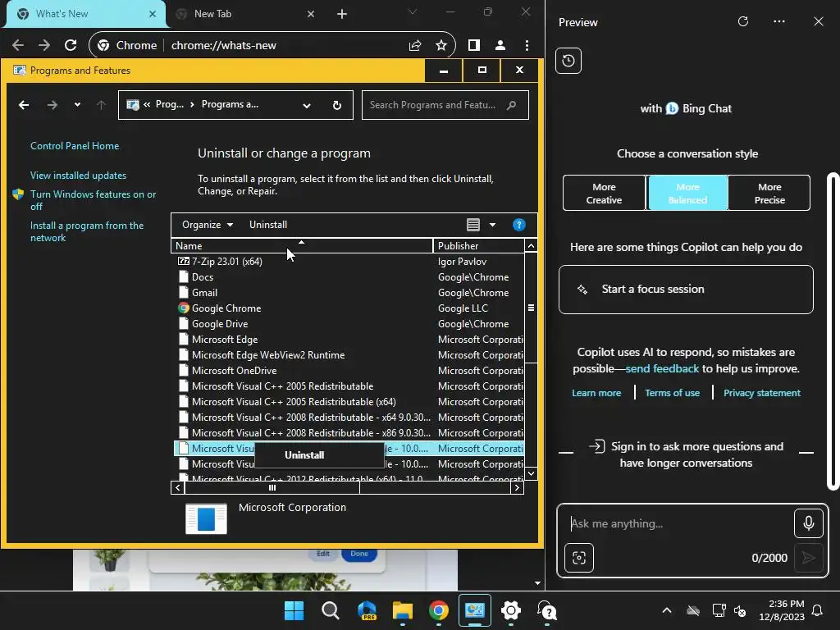Screen dimensions: 840x630
Task: Refresh the Programs and Features list
Action: coord(337,106)
